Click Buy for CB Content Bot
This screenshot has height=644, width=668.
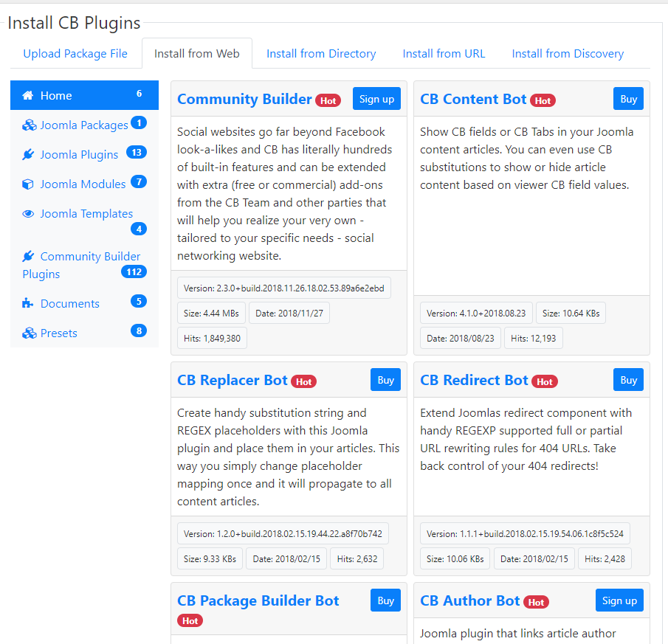tap(628, 99)
